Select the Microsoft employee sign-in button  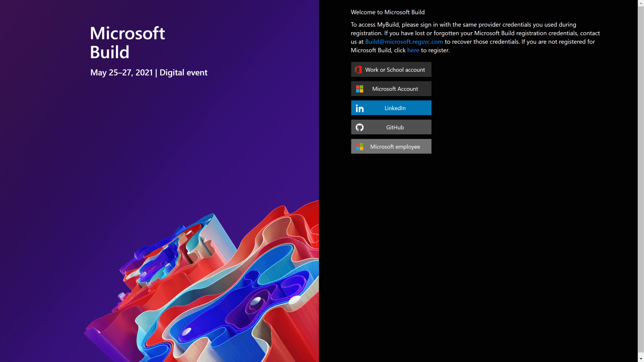[391, 147]
